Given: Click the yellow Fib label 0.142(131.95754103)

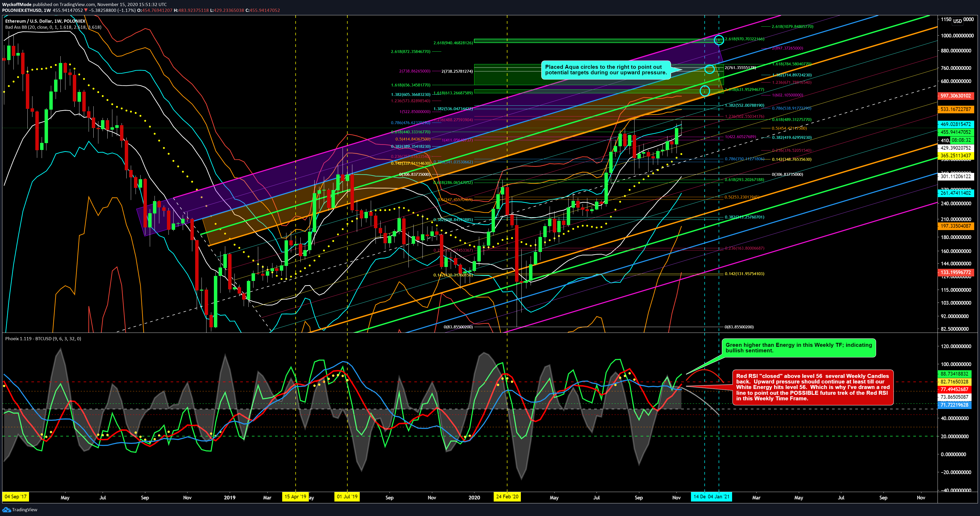Looking at the screenshot, I should (744, 274).
